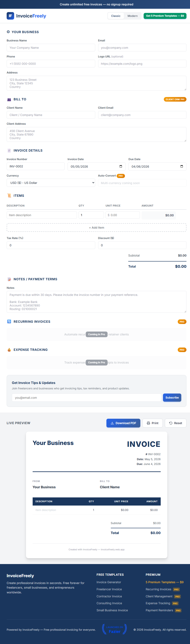The height and width of the screenshot is (644, 190).
Task: Click the Fazier launch badge
Action: 114,629
